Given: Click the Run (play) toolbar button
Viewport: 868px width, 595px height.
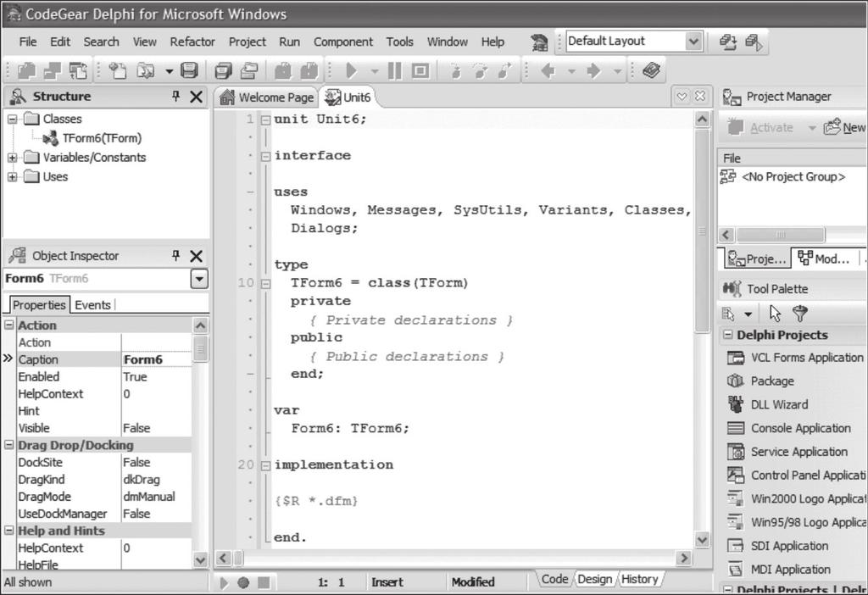Looking at the screenshot, I should point(351,71).
